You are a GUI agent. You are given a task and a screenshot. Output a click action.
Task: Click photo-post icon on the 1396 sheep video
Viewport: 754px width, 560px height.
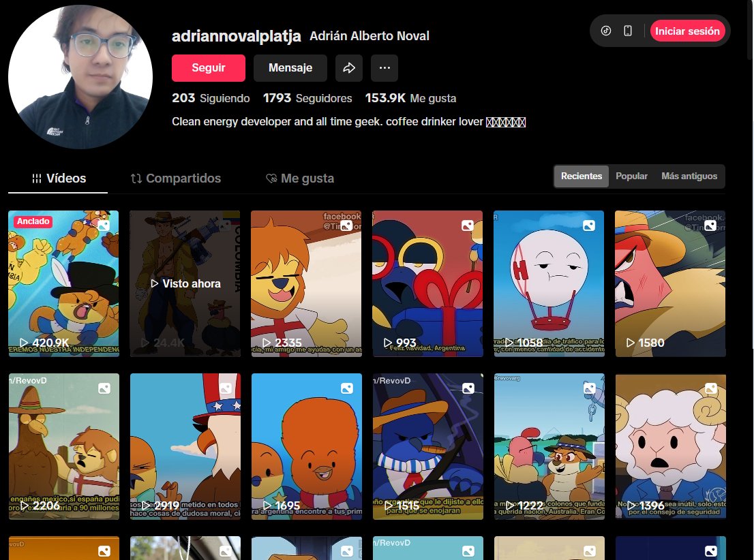711,388
